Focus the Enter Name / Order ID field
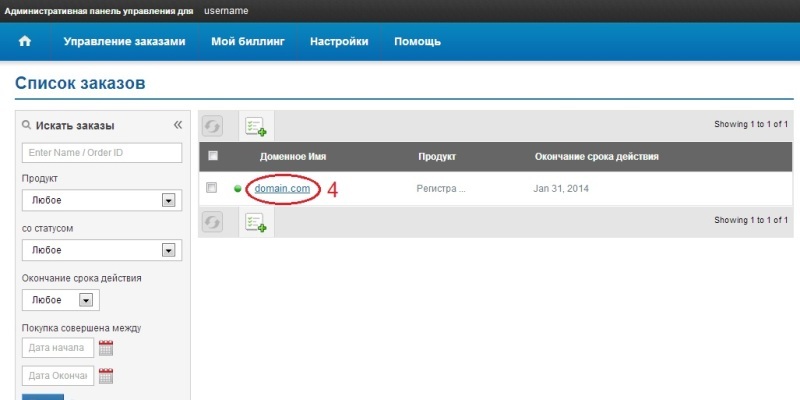Screen dimensions: 800x400 click(x=102, y=153)
